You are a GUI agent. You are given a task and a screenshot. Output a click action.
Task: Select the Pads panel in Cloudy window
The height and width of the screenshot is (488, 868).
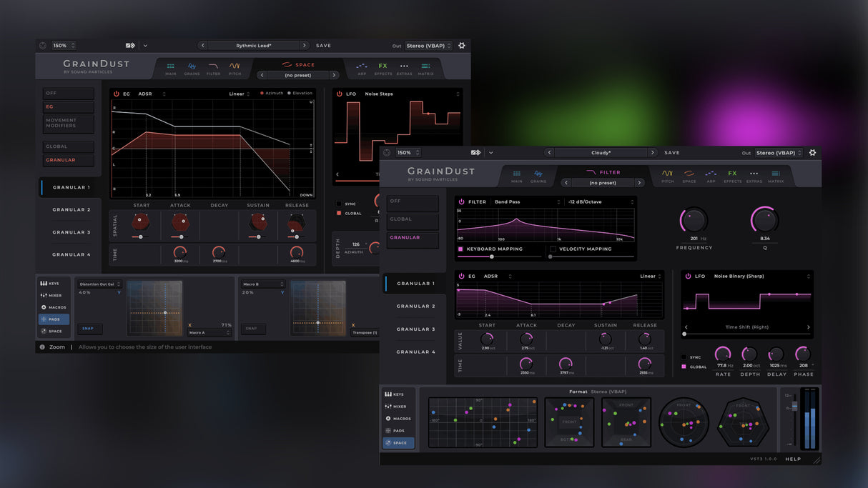398,431
